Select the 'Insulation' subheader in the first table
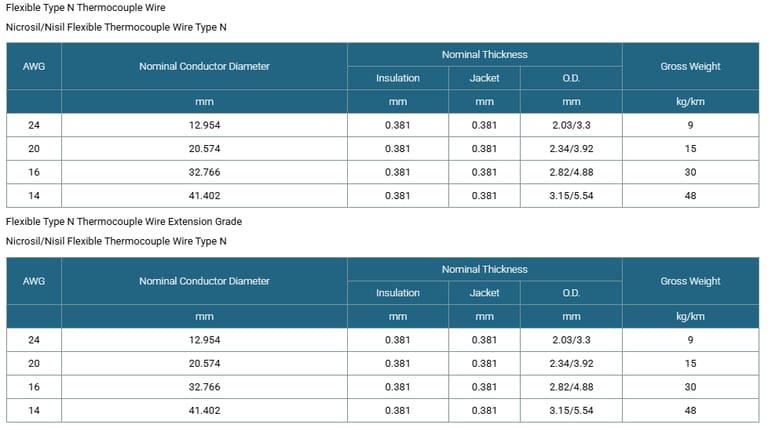768x428 pixels. [398, 78]
